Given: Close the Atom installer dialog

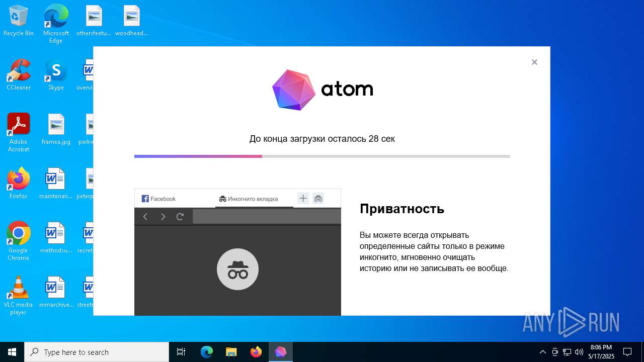Looking at the screenshot, I should [534, 62].
